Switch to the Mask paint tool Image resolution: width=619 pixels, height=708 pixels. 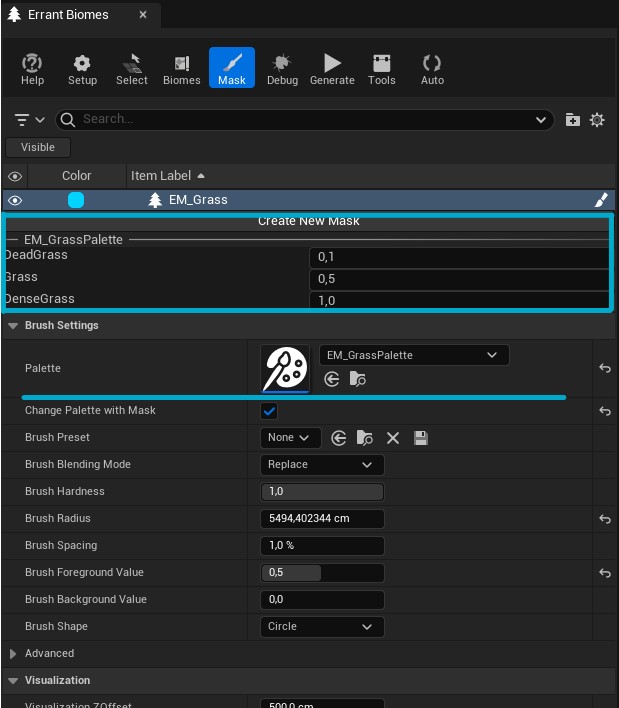point(232,68)
